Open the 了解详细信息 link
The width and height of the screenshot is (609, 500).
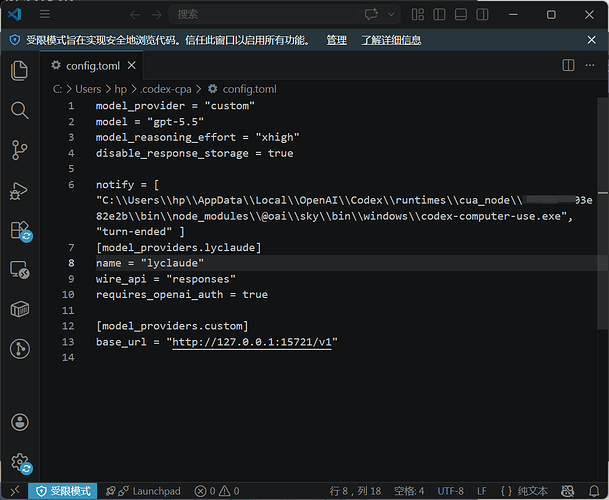[391, 40]
